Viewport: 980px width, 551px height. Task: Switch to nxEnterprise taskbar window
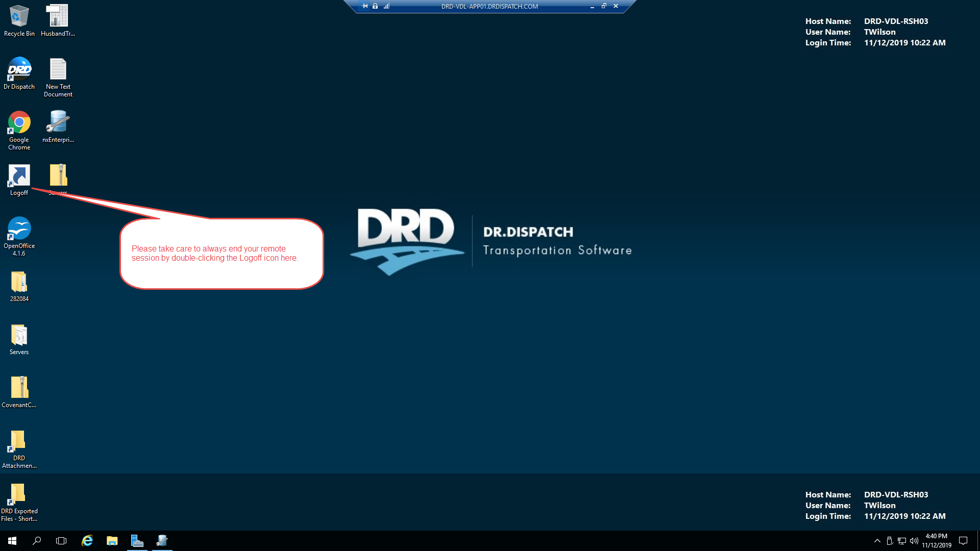click(x=162, y=541)
